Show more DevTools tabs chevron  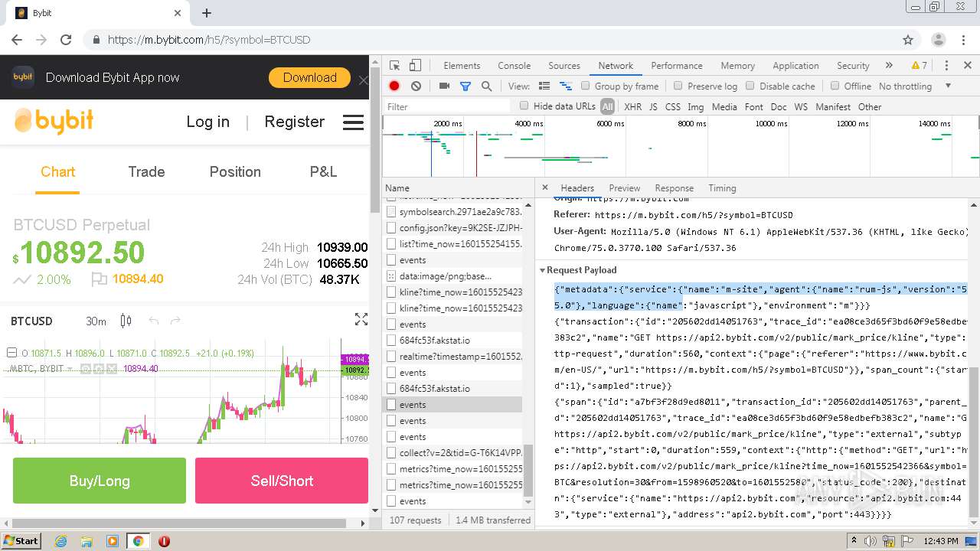click(x=889, y=66)
